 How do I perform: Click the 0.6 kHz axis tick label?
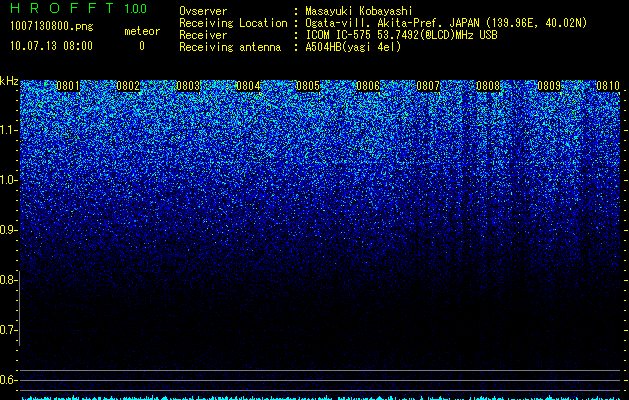[7, 380]
